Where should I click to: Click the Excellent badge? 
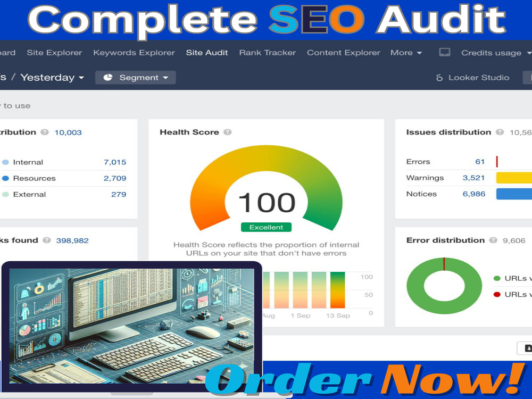coord(266,227)
